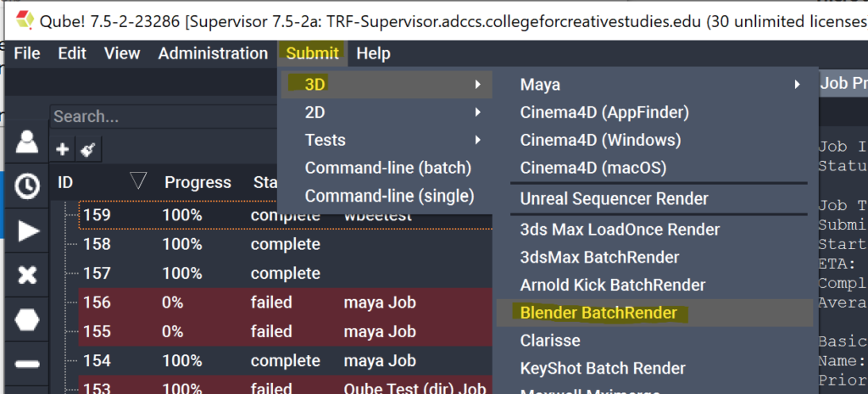Toggle the ID column sort triangle
This screenshot has height=394, width=868.
[x=139, y=180]
